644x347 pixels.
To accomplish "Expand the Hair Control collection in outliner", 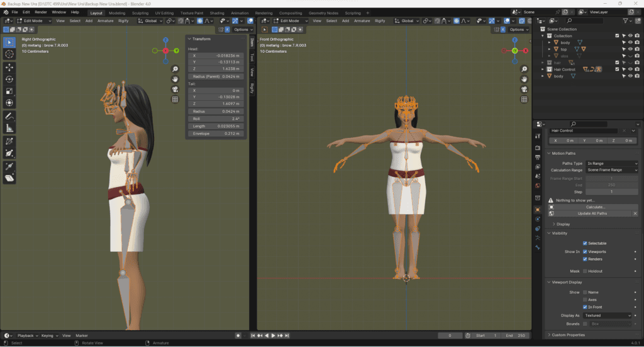I will [543, 69].
